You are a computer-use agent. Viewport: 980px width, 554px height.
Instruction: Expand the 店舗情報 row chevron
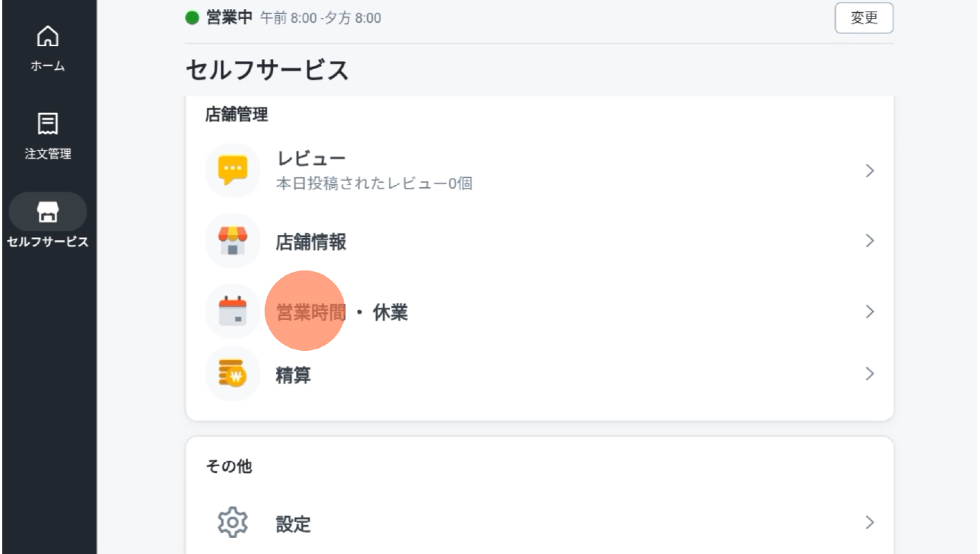click(870, 241)
